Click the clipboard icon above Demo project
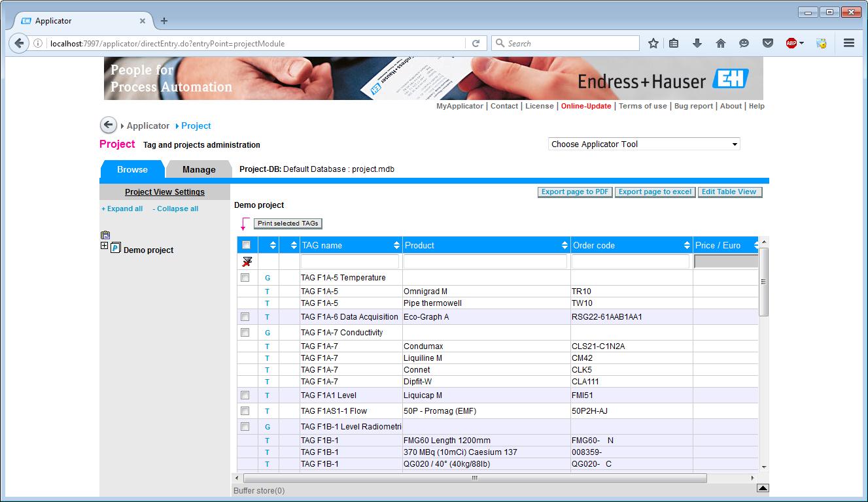The image size is (868, 502). [x=105, y=235]
